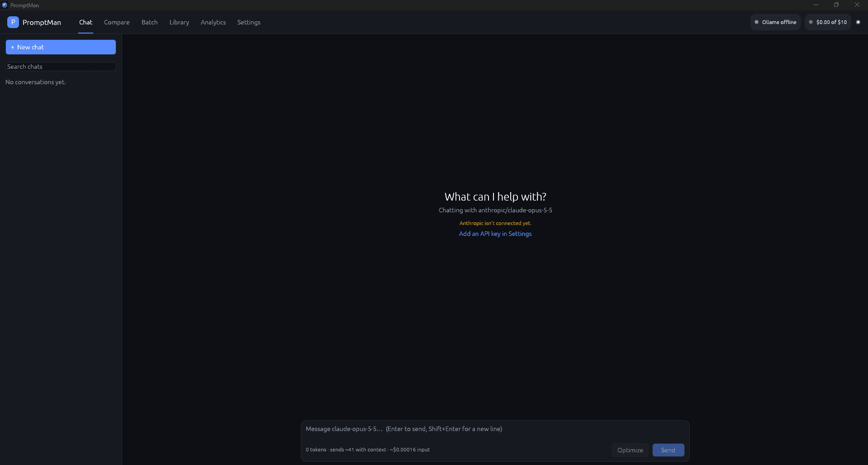The image size is (868, 465).
Task: Open the Chat tab
Action: 85,22
